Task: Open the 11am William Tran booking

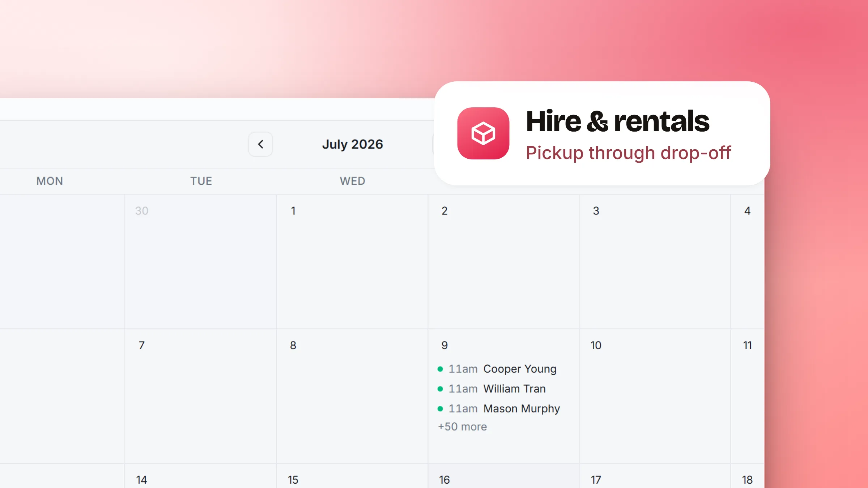Action: click(x=492, y=389)
